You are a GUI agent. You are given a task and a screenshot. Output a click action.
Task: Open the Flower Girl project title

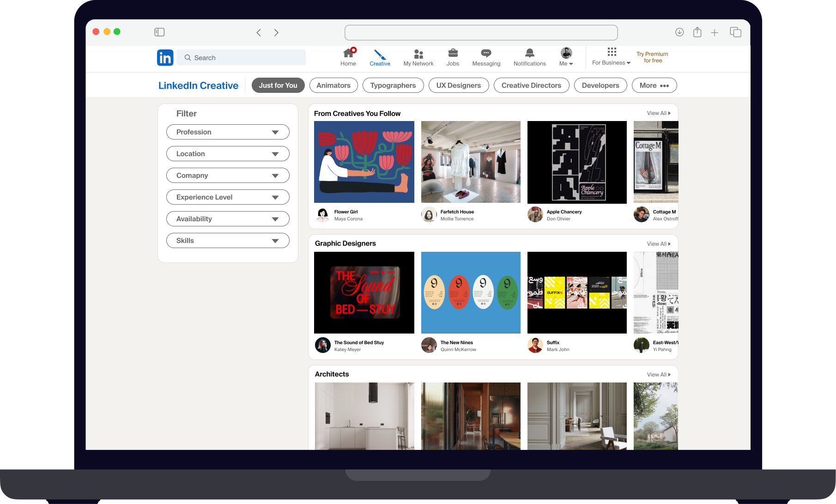pyautogui.click(x=346, y=212)
